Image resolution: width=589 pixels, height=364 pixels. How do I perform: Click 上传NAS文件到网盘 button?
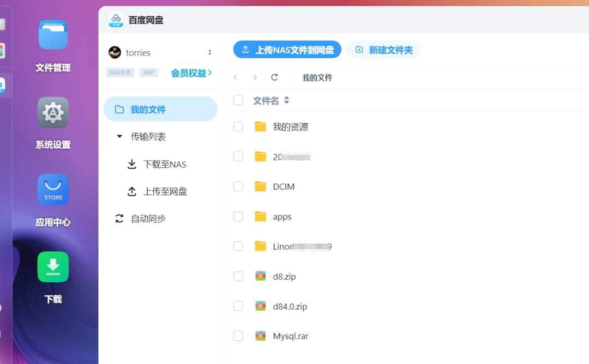click(287, 50)
